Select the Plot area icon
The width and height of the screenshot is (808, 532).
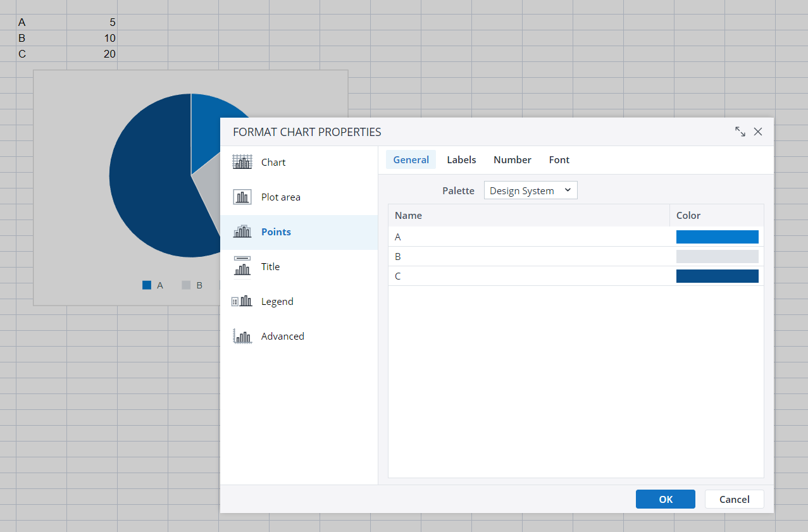pos(242,197)
